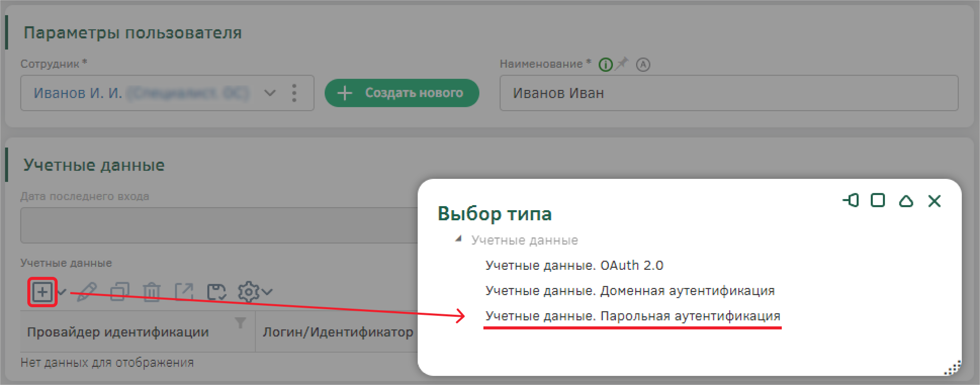Click the save layout icon

point(216,292)
